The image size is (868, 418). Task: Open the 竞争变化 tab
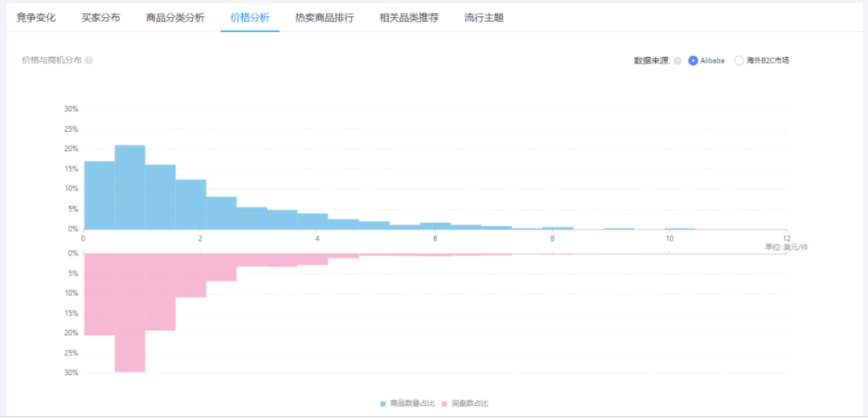(x=36, y=18)
